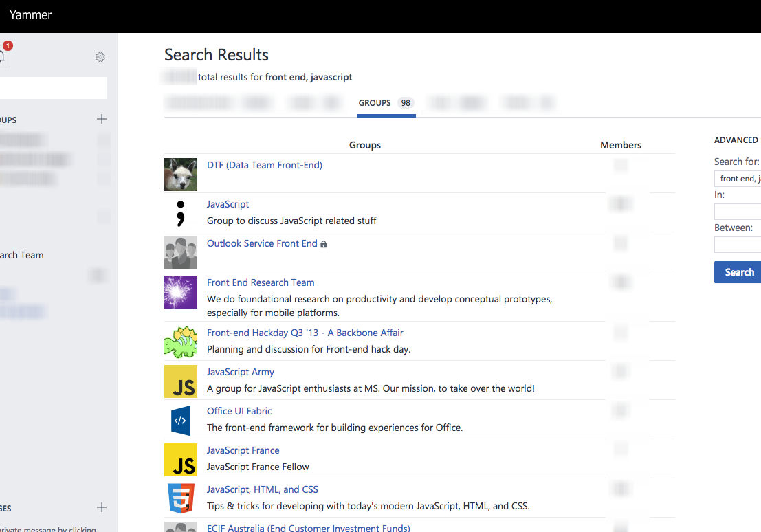This screenshot has height=532, width=761.
Task: Click the sidebar 'arch Team' group entry
Action: click(22, 255)
